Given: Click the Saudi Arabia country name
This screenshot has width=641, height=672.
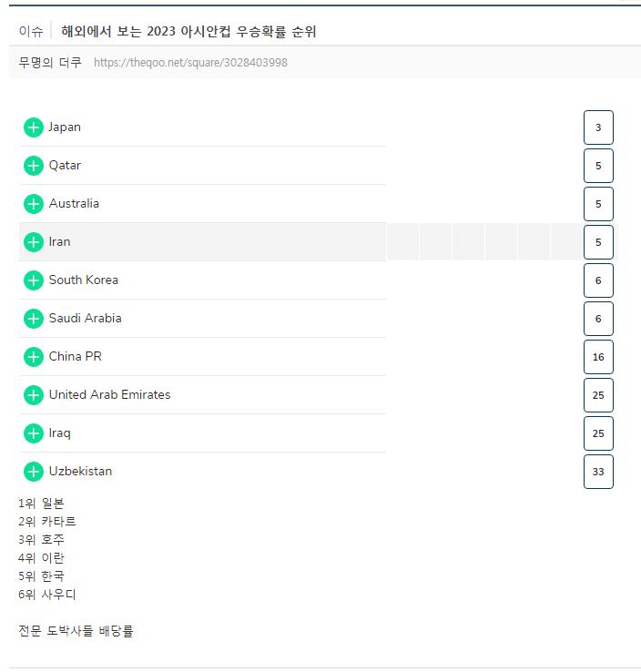Looking at the screenshot, I should (x=85, y=318).
